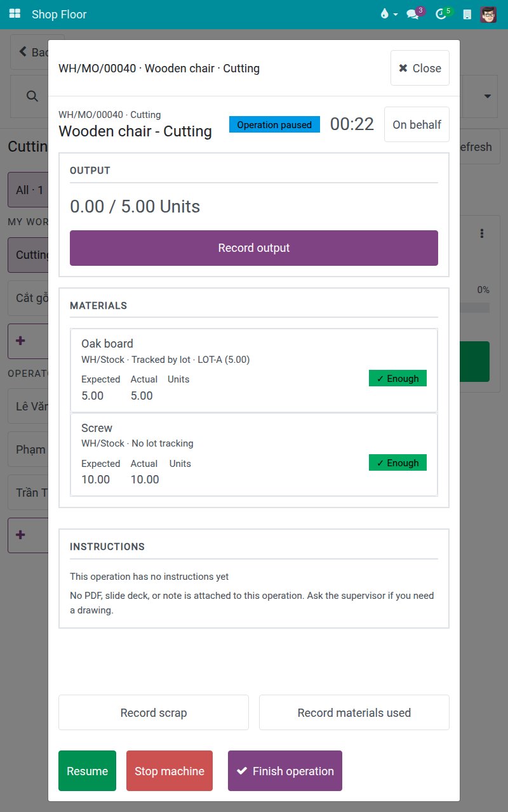508x812 pixels.
Task: Open the apps grid menu icon
Action: click(x=15, y=14)
